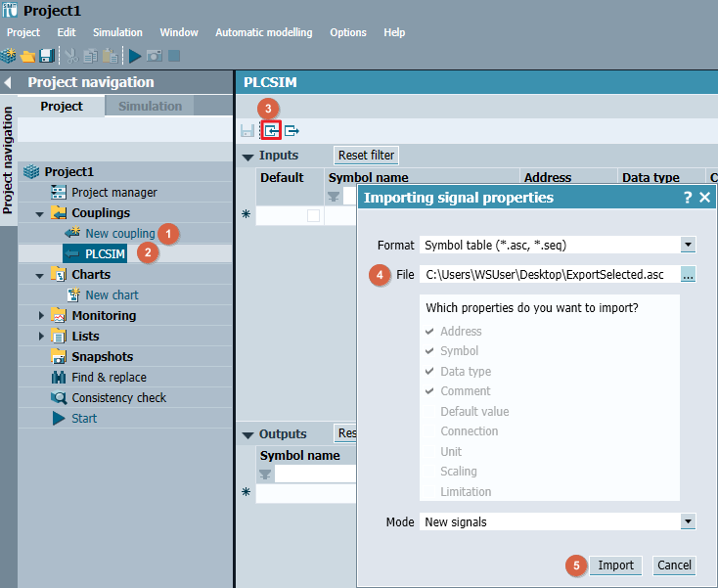
Task: Click the Outputs symbol name filter funnel
Action: click(x=265, y=474)
